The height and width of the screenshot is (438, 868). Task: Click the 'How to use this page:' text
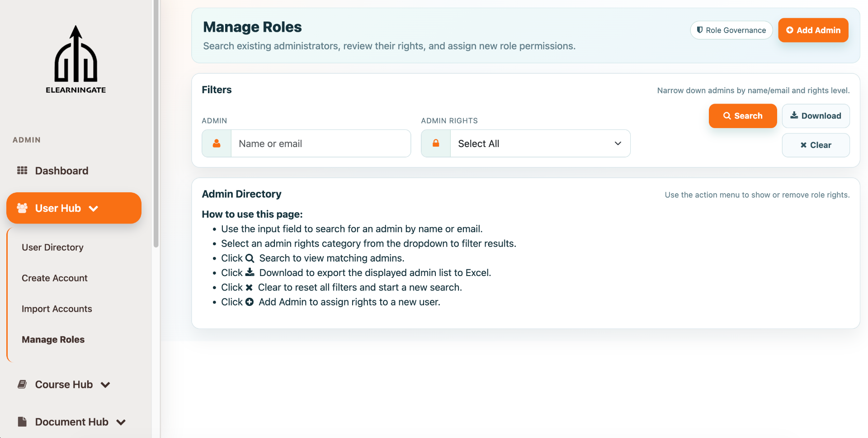tap(252, 214)
